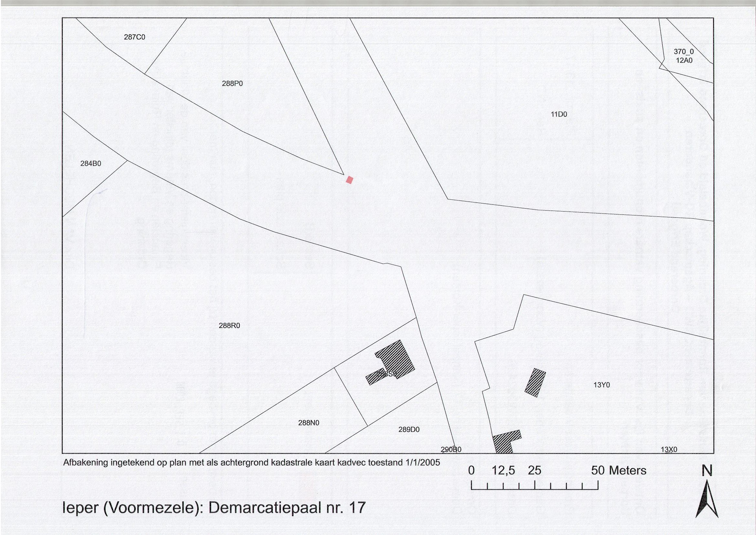This screenshot has height=535, width=756.
Task: Click parcel label 289D0
Action: (x=409, y=430)
